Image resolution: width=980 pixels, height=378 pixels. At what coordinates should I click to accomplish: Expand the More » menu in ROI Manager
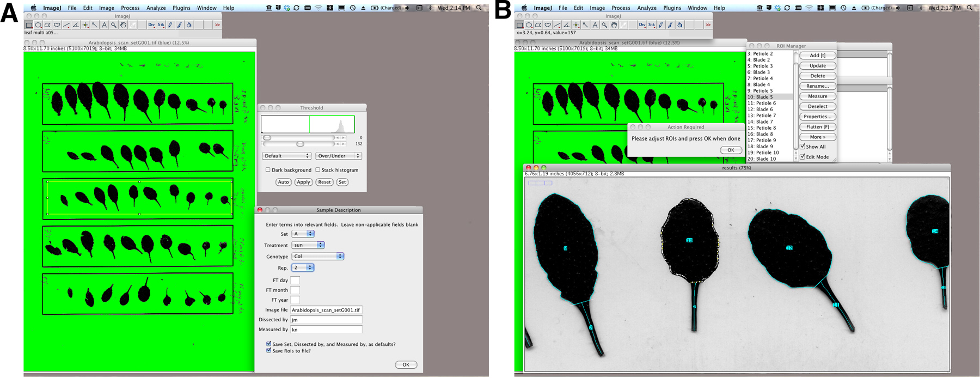point(817,137)
